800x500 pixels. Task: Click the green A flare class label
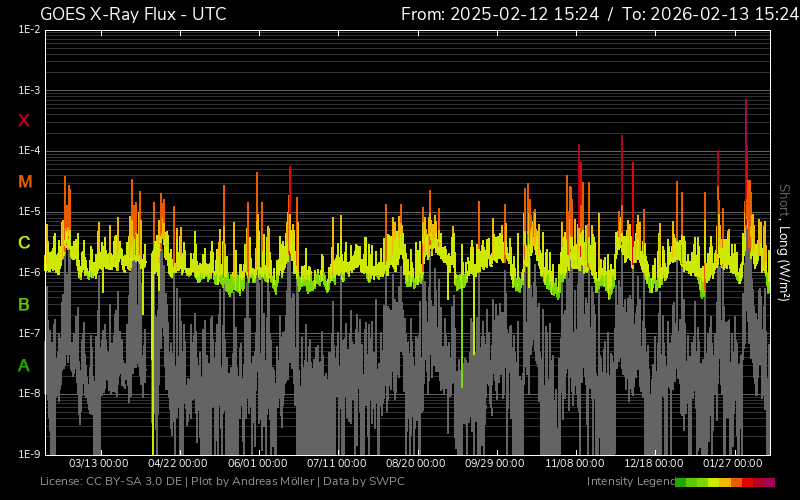point(24,365)
